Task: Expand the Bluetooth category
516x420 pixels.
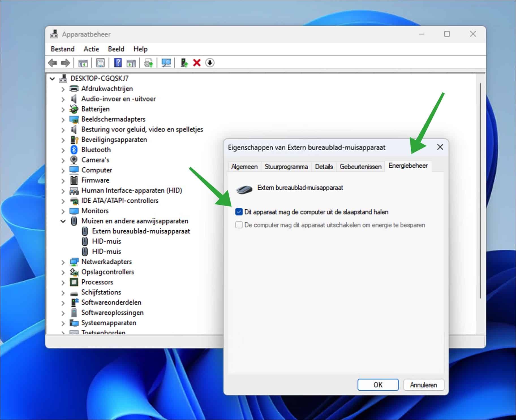Action: pos(63,150)
